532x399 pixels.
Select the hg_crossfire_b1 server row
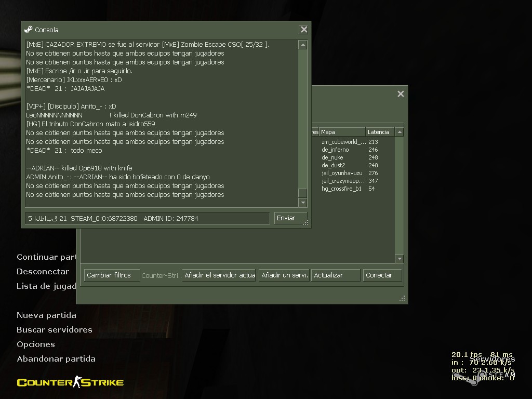(x=353, y=189)
